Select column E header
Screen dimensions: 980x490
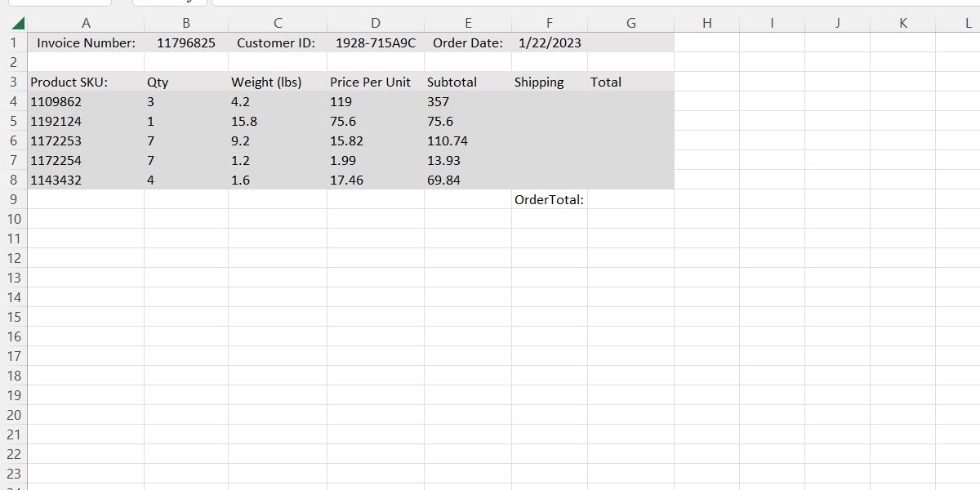pos(468,23)
